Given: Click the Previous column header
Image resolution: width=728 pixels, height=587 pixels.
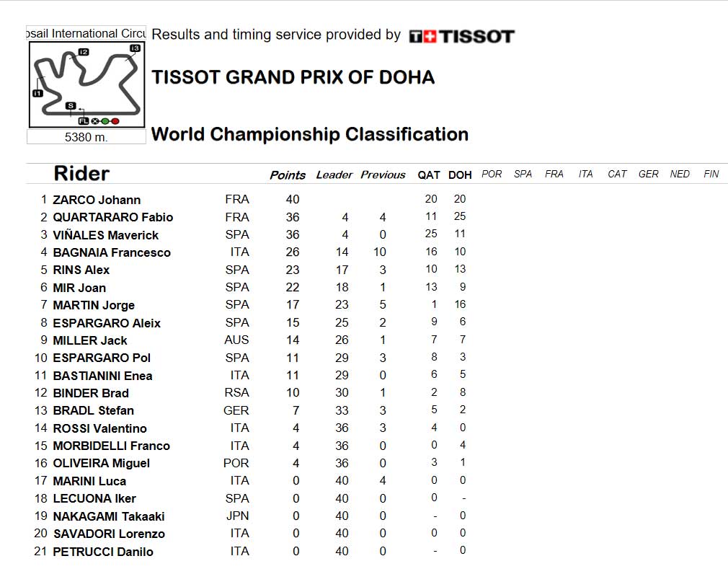Looking at the screenshot, I should [383, 175].
